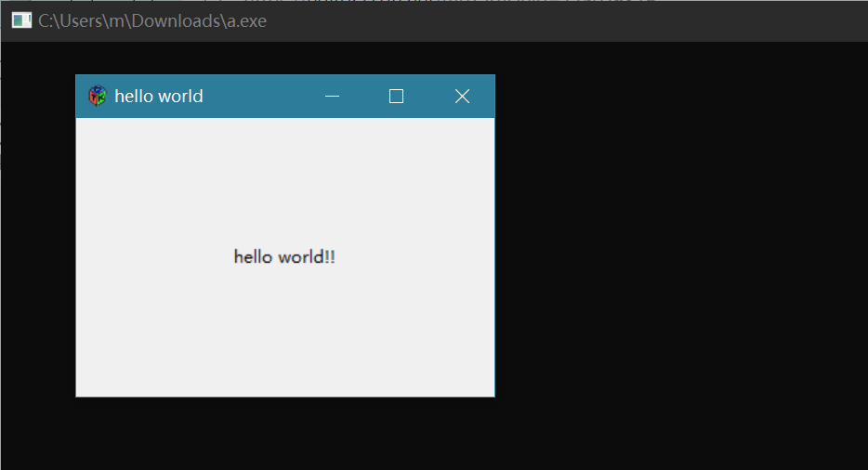
Task: Click the colorful cube icon in hello world title bar
Action: [98, 96]
